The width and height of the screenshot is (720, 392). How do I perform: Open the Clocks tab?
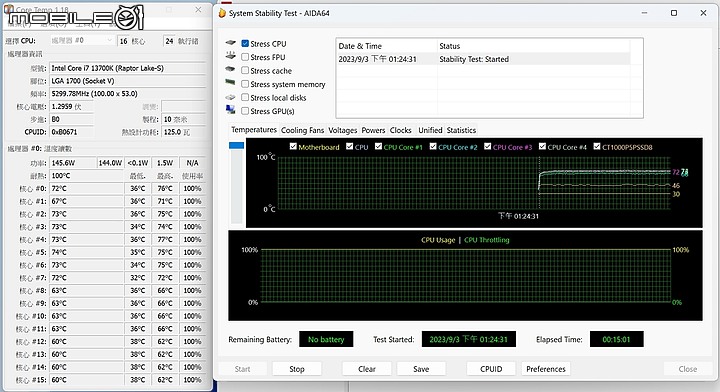tap(400, 130)
